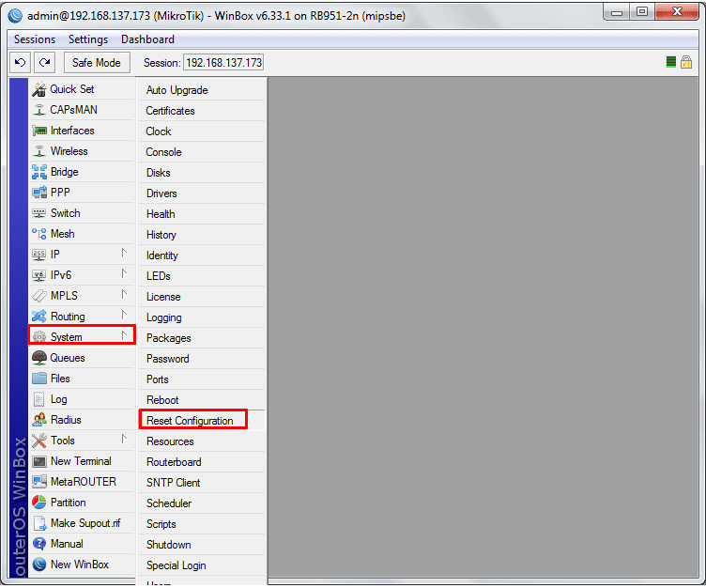Open the Dashboard menu

tap(147, 39)
